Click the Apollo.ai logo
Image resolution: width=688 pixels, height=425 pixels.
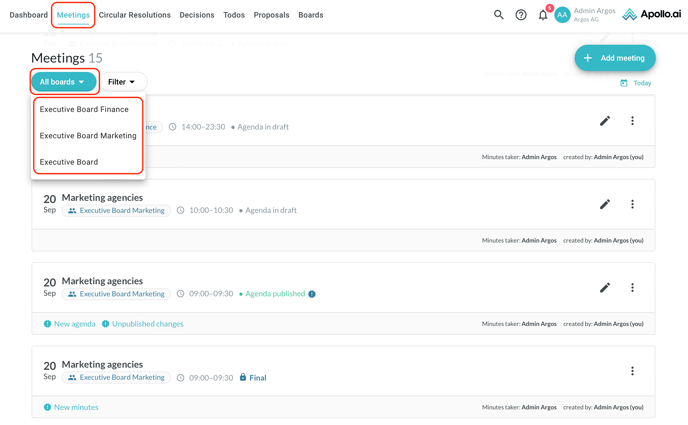click(x=651, y=15)
